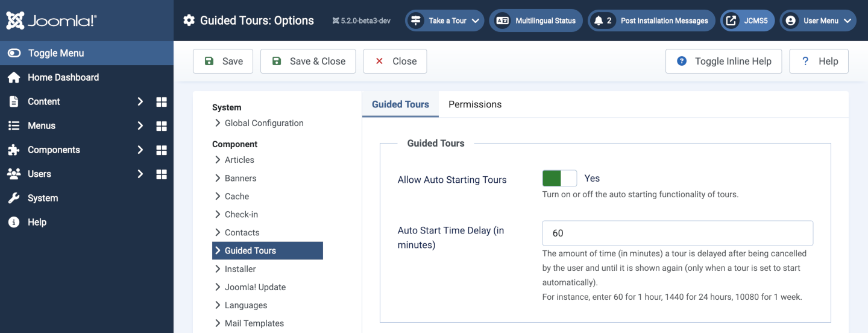Open the Content menu item

pyautogui.click(x=43, y=101)
